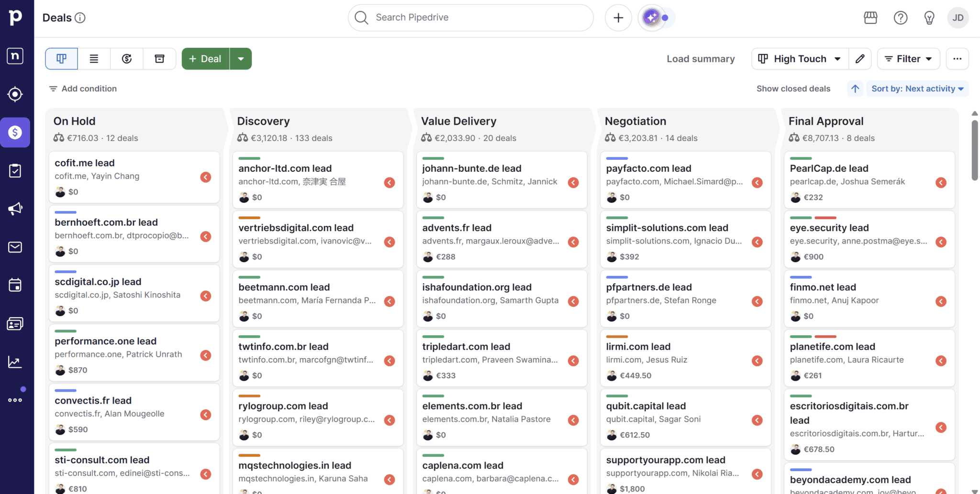Open the anchor-ltd.com lead deal

pos(318,180)
